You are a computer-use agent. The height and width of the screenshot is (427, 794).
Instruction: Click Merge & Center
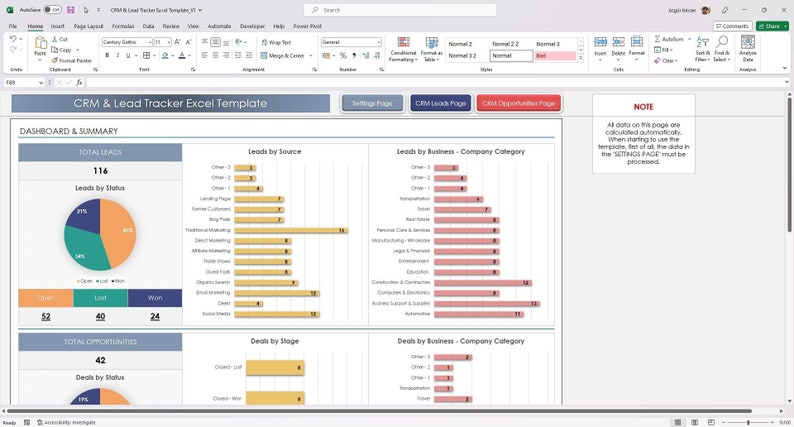(x=283, y=56)
